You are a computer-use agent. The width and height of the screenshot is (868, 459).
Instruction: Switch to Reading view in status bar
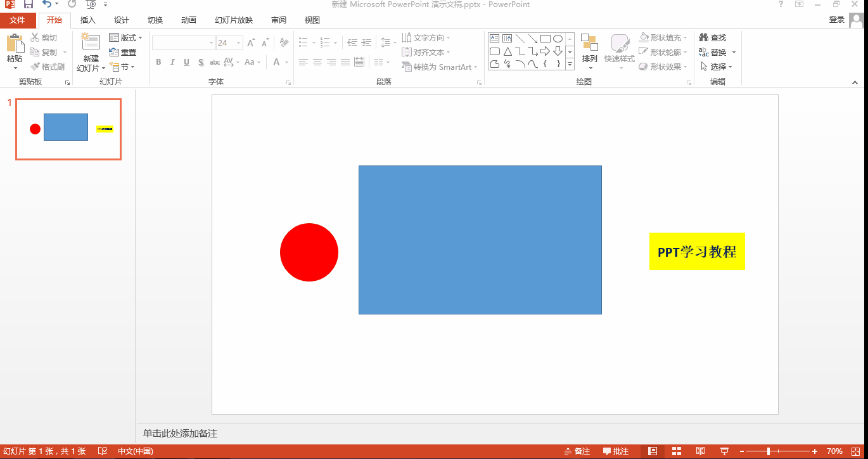tap(700, 451)
